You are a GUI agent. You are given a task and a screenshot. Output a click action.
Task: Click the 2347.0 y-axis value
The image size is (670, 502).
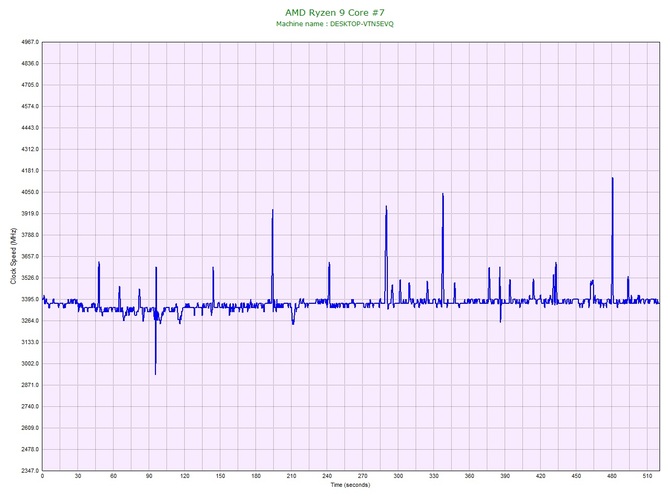30,471
